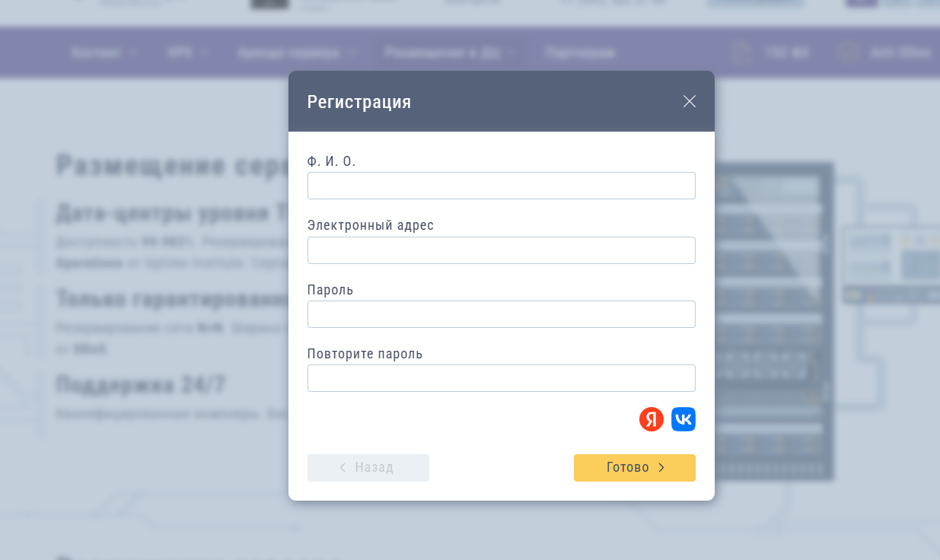940x560 pixels.
Task: Click the Ф. И. О. field label
Action: (x=331, y=161)
